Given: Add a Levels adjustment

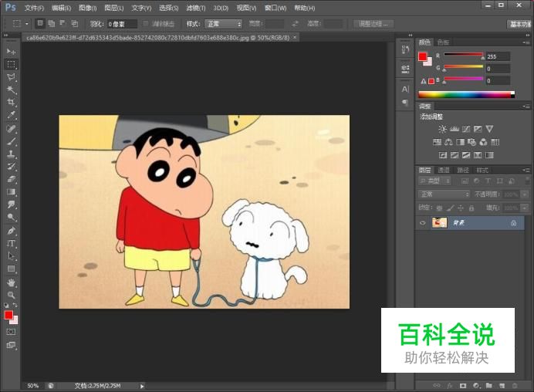Looking at the screenshot, I should [x=455, y=129].
